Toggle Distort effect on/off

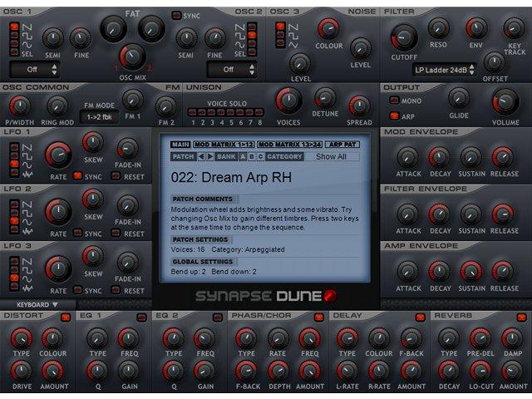click(66, 318)
